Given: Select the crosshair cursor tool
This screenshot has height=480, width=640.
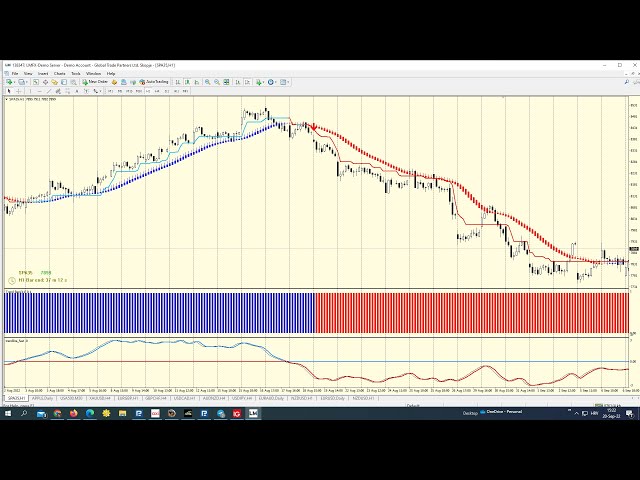Looking at the screenshot, I should pyautogui.click(x=18, y=91).
